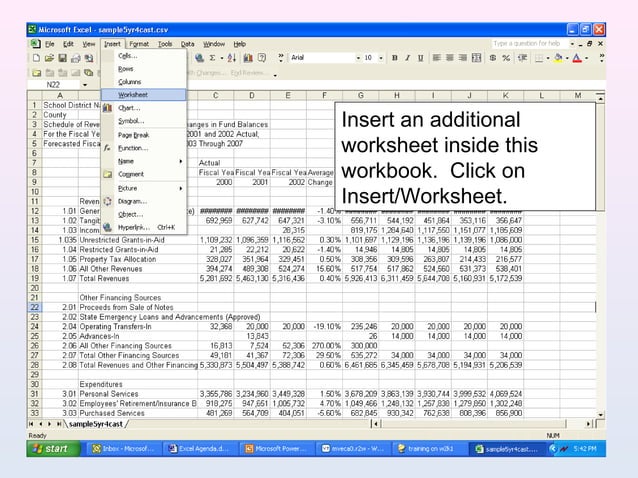This screenshot has width=638, height=478.
Task: Open the Tools menu
Action: coord(165,44)
